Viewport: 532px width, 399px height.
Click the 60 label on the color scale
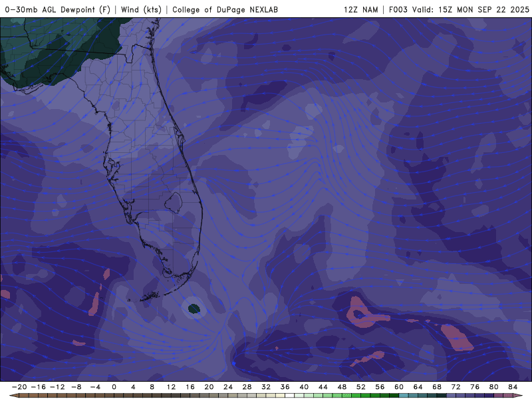tap(399, 387)
